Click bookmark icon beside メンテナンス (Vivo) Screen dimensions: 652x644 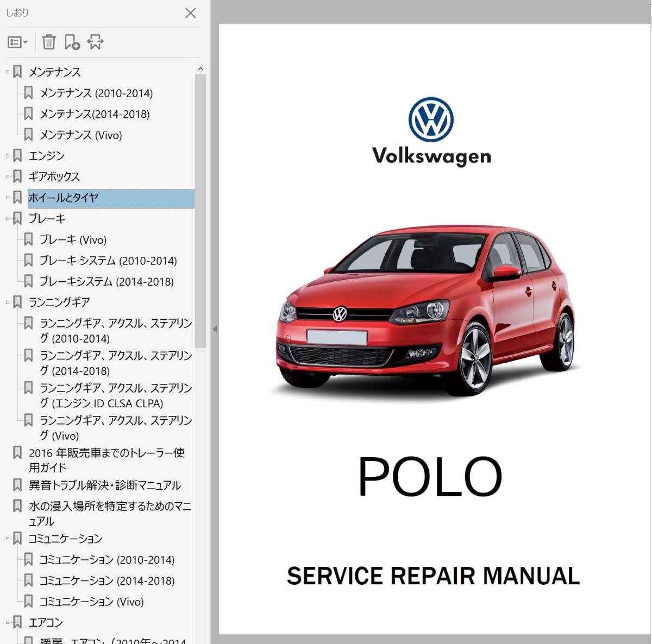click(x=28, y=135)
